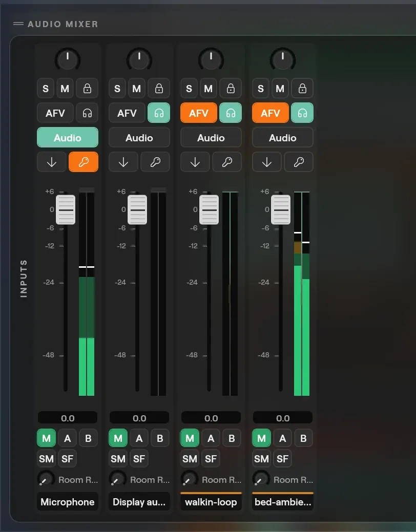Screen dimensions: 416x532
Task: Solo the bed-ambience channel
Action: point(260,89)
